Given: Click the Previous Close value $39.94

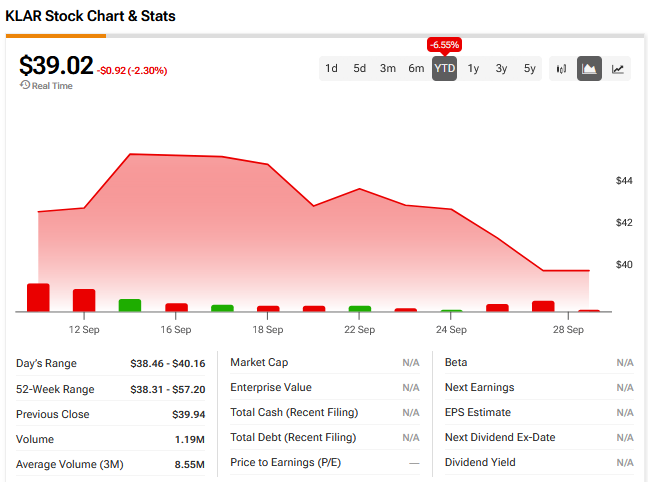Looking at the screenshot, I should (188, 415).
